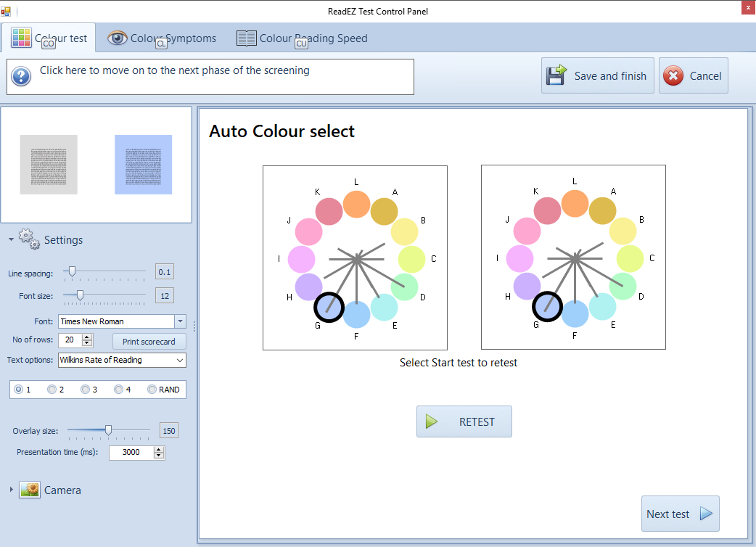Open the Colour test tab
The height and width of the screenshot is (547, 756).
coord(49,38)
